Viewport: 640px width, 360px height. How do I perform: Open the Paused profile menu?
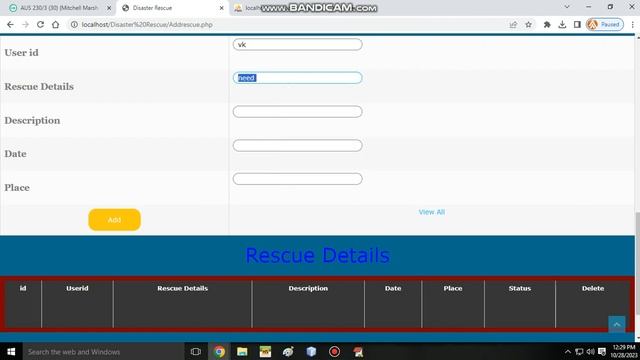click(x=604, y=24)
